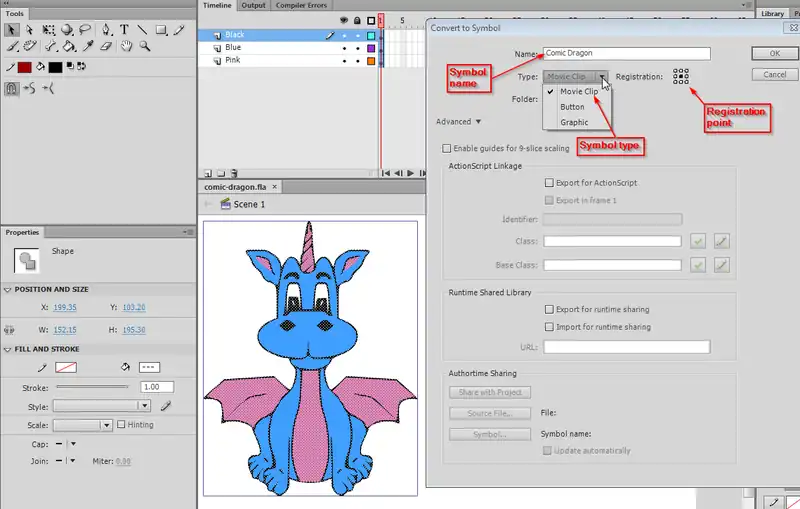Click the red stroke color swatch

point(25,67)
